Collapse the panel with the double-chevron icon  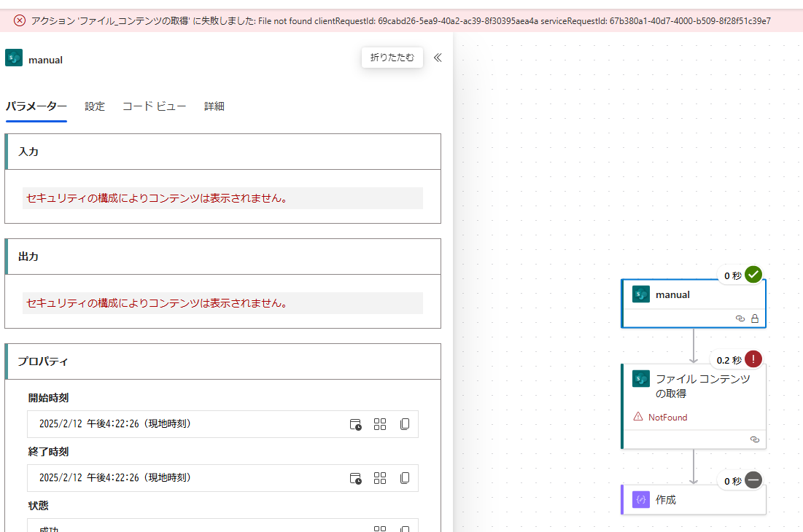pos(438,58)
